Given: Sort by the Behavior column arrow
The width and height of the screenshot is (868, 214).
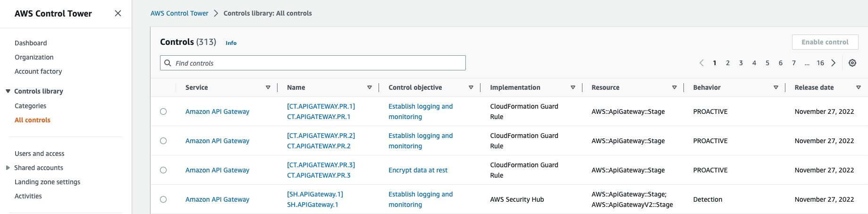Looking at the screenshot, I should [x=776, y=87].
